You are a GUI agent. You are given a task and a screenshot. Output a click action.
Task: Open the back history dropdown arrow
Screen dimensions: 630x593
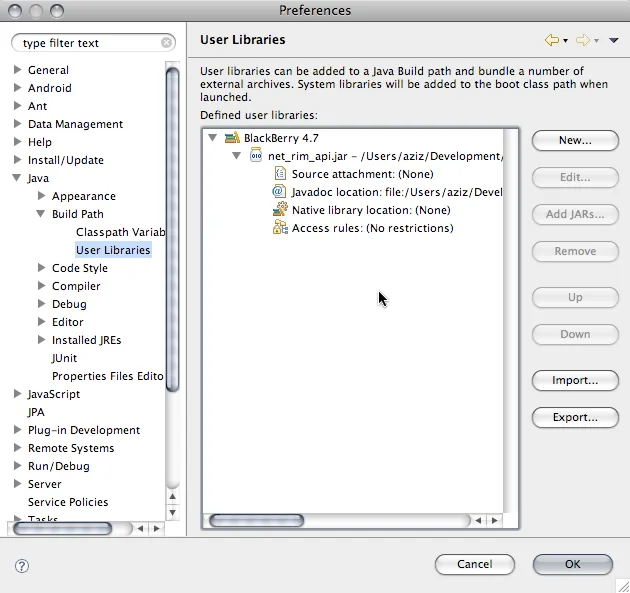pyautogui.click(x=565, y=41)
